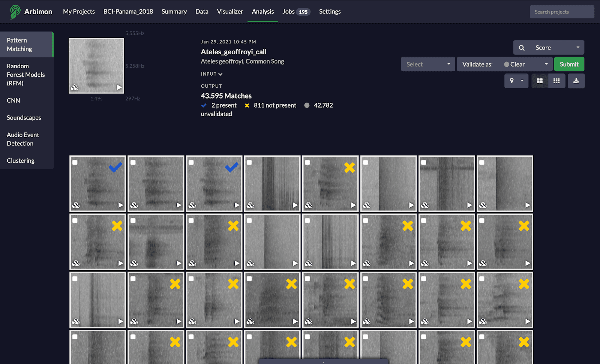Click the search magnifier icon beside Score
The image size is (600, 364).
pos(522,48)
